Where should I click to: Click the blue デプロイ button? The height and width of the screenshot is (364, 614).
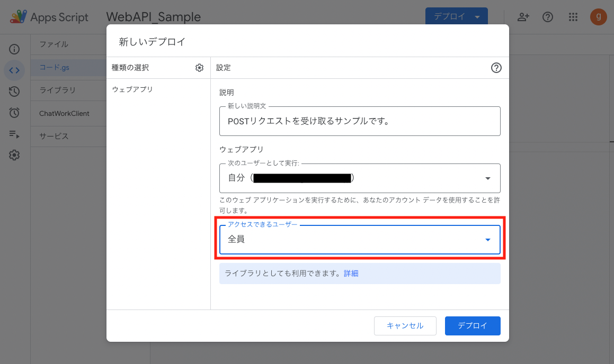[472, 325]
